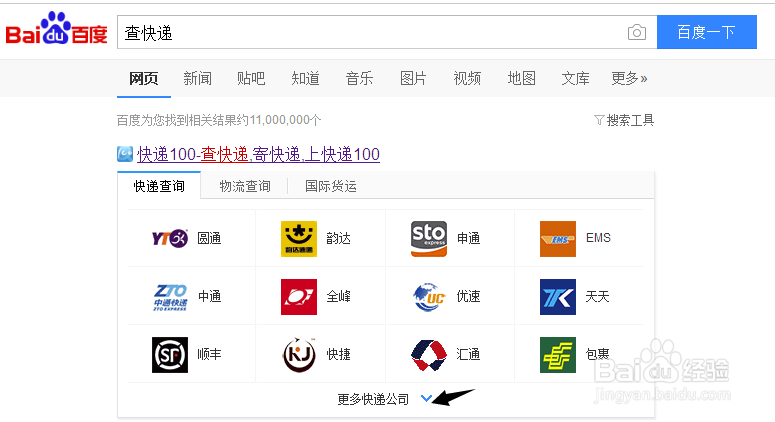The width and height of the screenshot is (775, 422).
Task: Select the blue 天天 logo
Action: tap(558, 297)
